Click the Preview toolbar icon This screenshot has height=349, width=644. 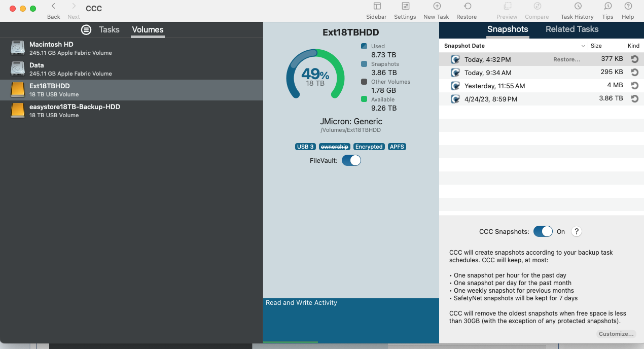click(x=507, y=6)
